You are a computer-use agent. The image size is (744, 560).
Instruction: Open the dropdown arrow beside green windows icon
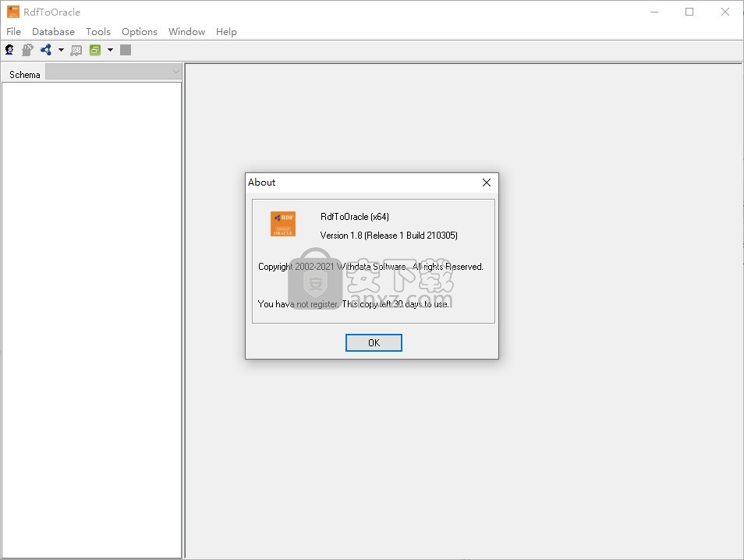pyautogui.click(x=110, y=50)
